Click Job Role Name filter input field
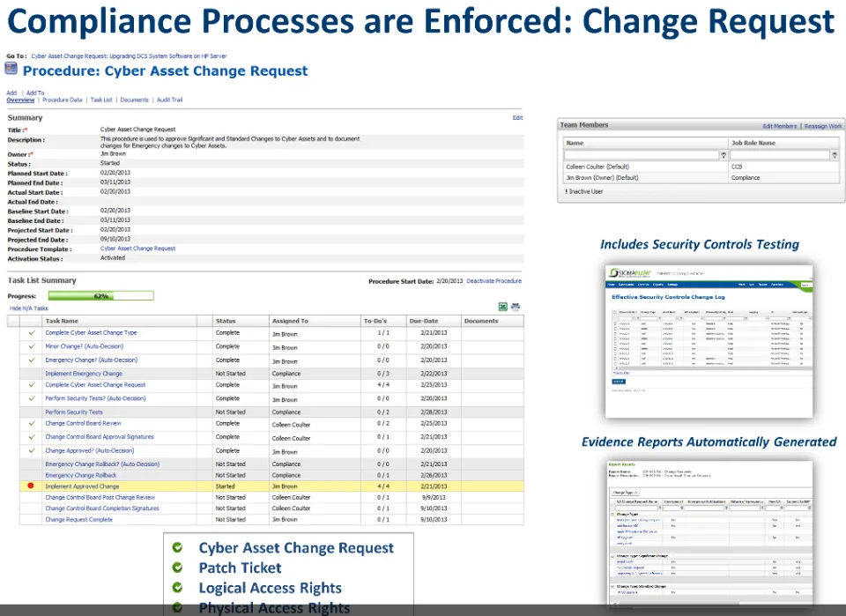The height and width of the screenshot is (616, 846). click(x=780, y=155)
